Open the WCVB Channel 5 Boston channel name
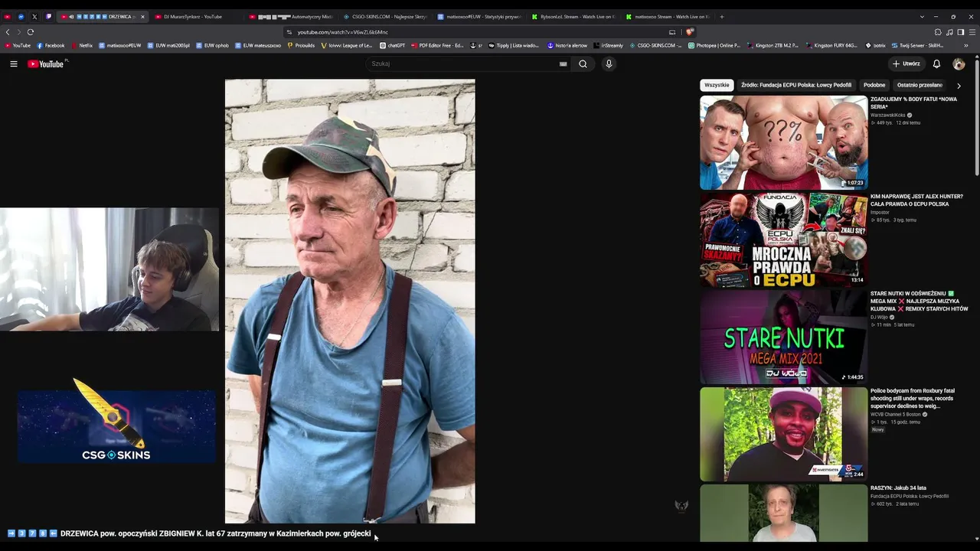The width and height of the screenshot is (980, 551). (x=895, y=414)
